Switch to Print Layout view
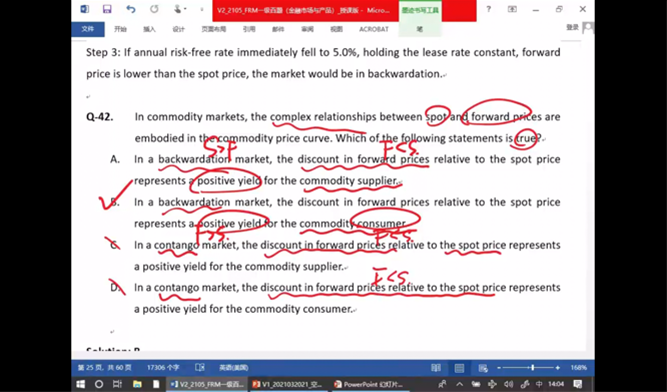 (x=459, y=368)
